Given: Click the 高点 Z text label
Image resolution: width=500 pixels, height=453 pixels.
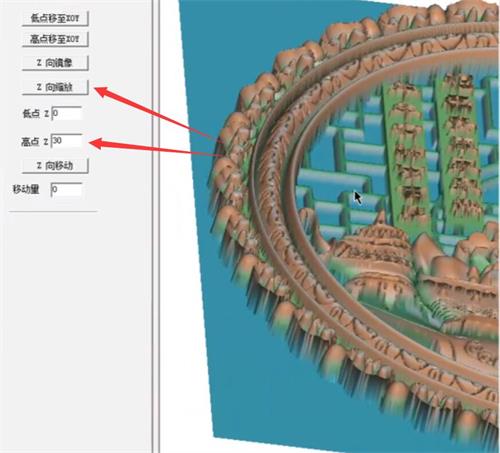Looking at the screenshot, I should click(x=35, y=142).
